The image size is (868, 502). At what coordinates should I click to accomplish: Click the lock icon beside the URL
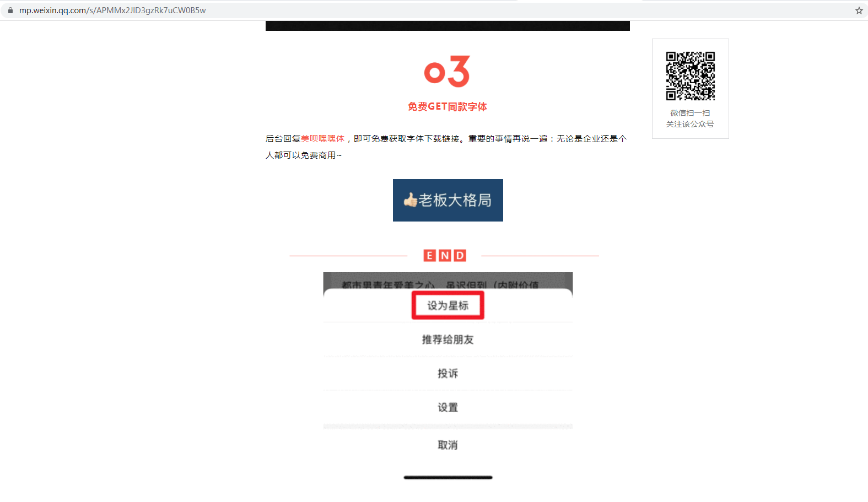[x=10, y=10]
